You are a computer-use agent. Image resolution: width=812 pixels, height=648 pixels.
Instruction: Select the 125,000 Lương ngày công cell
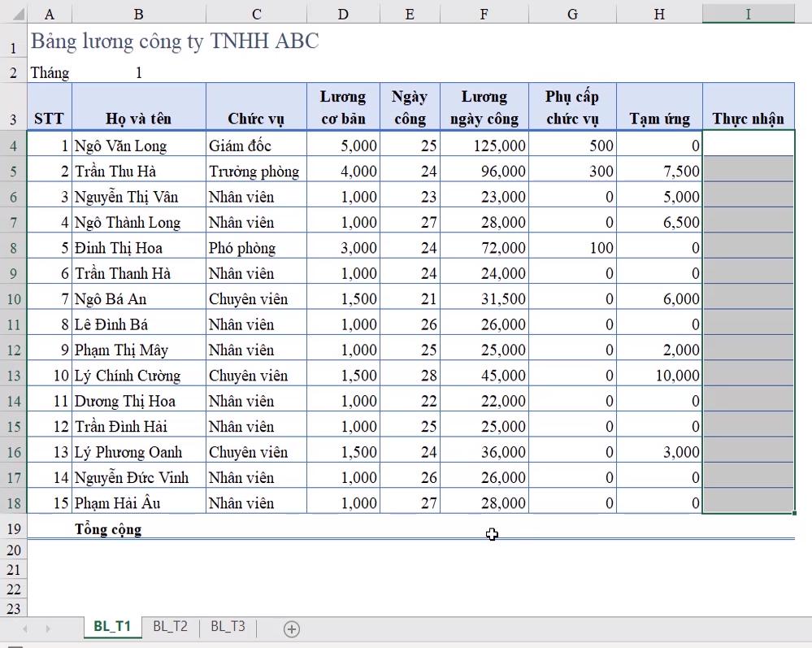(484, 146)
